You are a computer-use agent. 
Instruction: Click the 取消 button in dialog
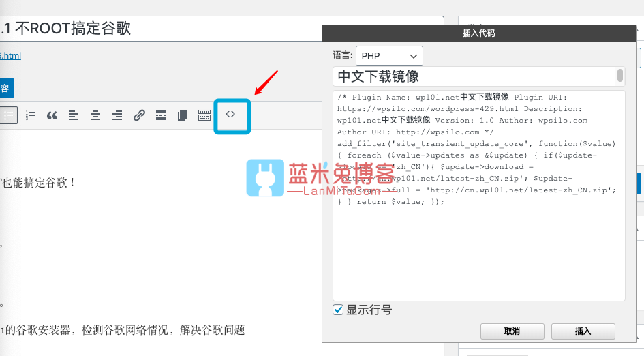click(512, 331)
